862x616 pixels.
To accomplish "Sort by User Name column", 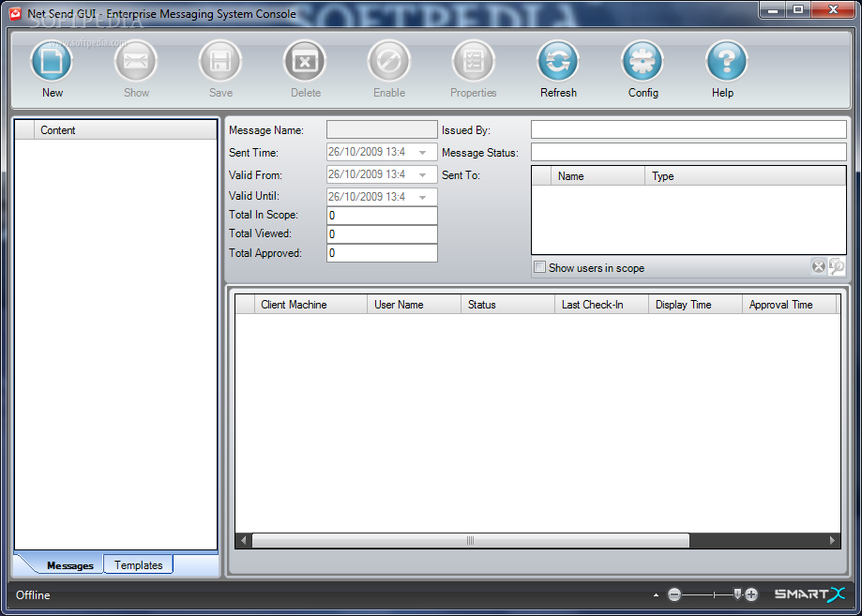I will pyautogui.click(x=414, y=305).
